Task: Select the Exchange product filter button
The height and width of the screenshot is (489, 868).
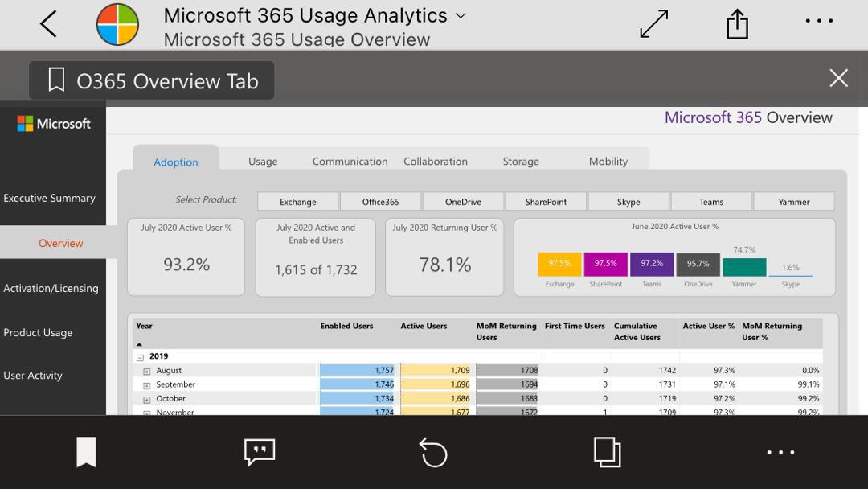Action: click(x=298, y=202)
